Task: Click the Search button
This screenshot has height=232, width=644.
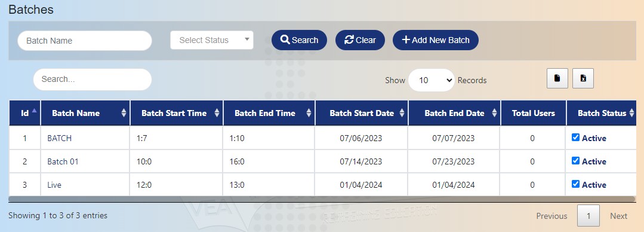Action: point(299,40)
